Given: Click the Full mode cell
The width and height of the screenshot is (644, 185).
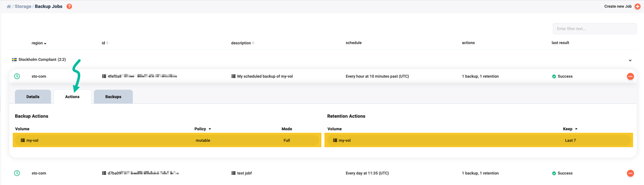Looking at the screenshot, I should pos(287,140).
